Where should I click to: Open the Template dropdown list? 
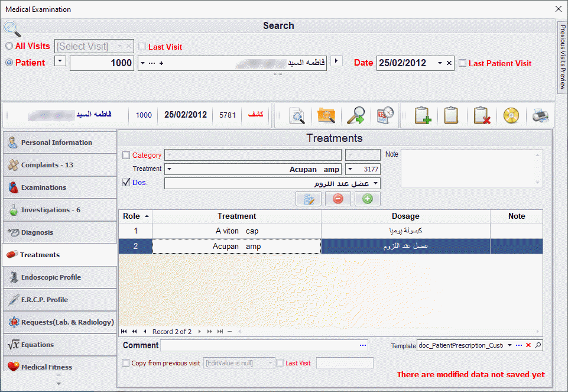tap(509, 345)
